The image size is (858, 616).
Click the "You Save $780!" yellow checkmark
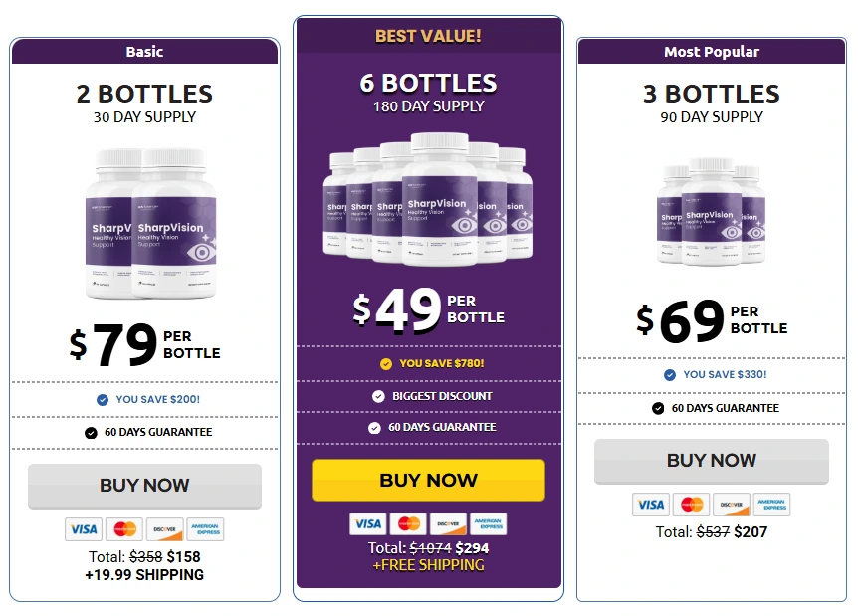[x=386, y=364]
